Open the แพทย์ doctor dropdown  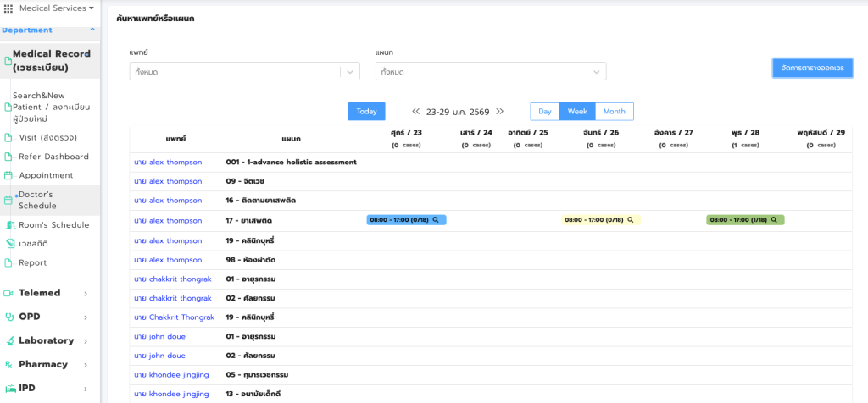tap(244, 72)
